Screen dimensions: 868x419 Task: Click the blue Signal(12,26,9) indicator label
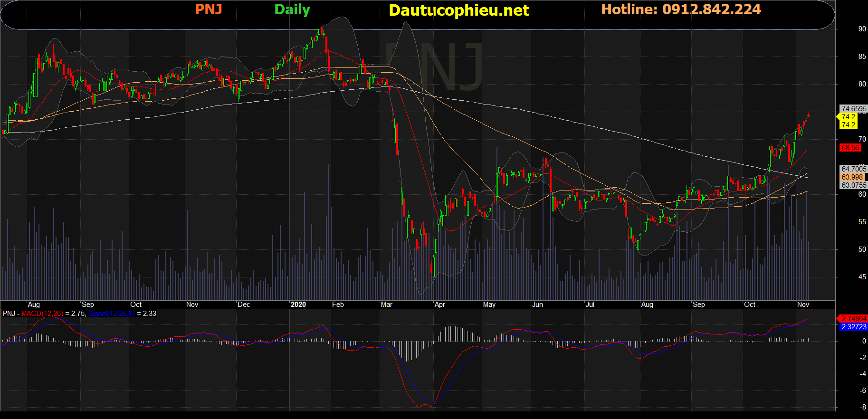112,314
